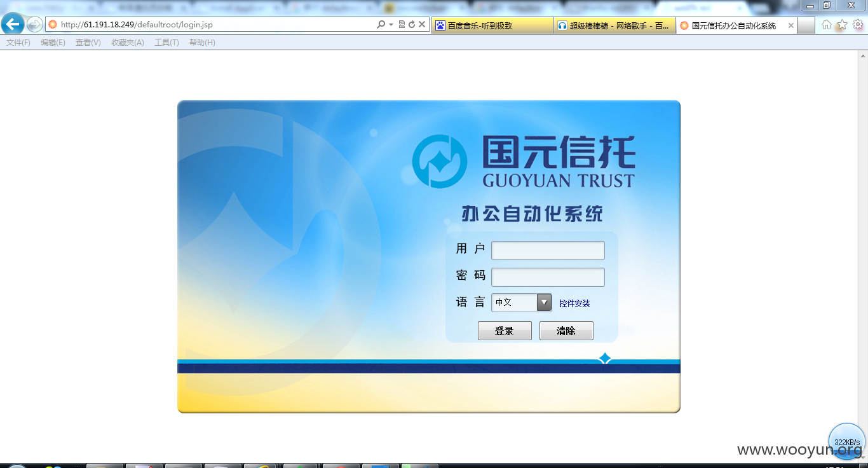Open the 控件安装 link
The width and height of the screenshot is (868, 468).
(574, 303)
